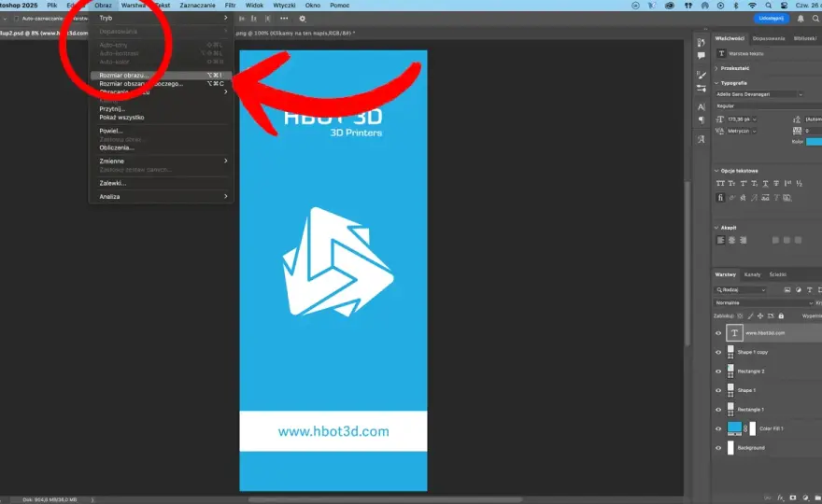
Task: Open the History panel icon in side strip
Action: click(702, 42)
